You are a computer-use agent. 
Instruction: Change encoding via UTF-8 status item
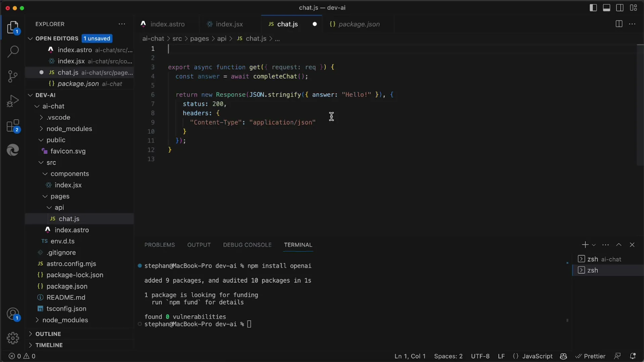tap(480, 356)
